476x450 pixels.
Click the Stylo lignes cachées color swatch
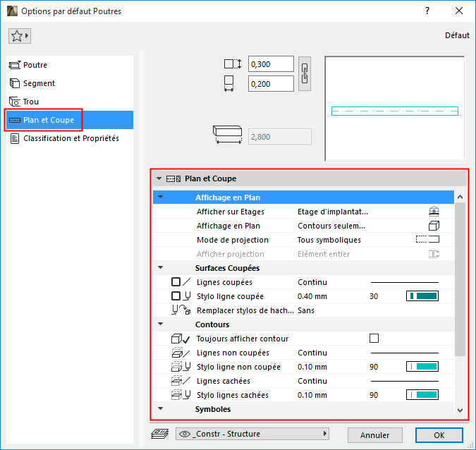[x=422, y=395]
